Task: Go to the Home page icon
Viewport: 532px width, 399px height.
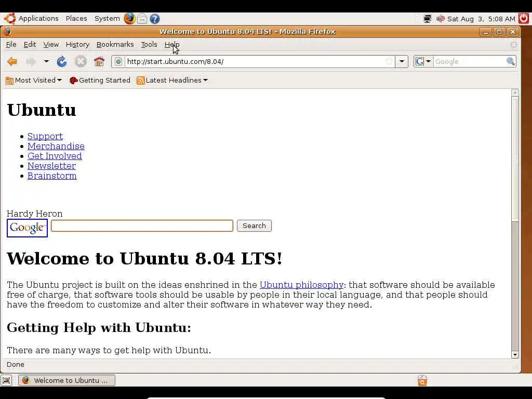Action: coord(99,62)
